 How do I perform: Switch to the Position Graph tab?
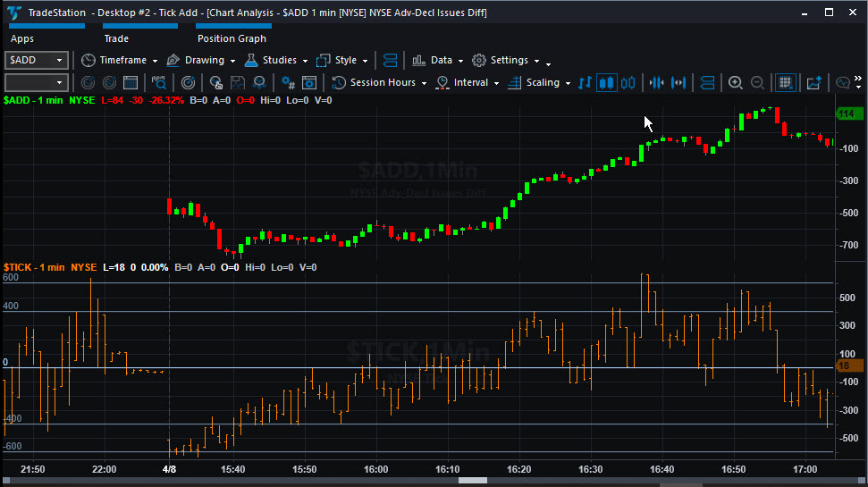tap(232, 38)
